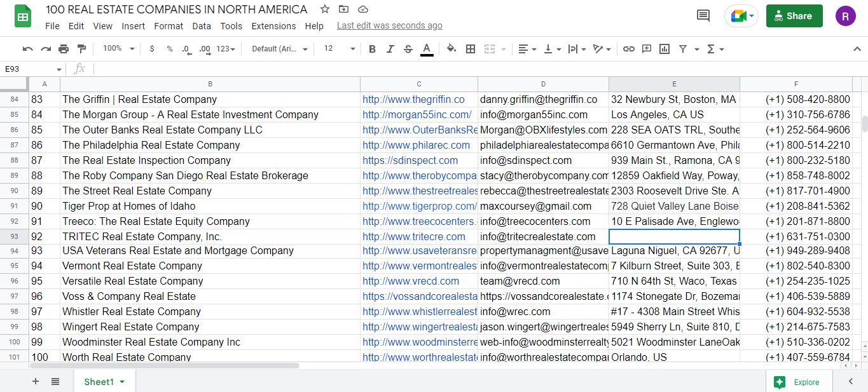Open the Extensions menu
868x392 pixels.
(273, 26)
